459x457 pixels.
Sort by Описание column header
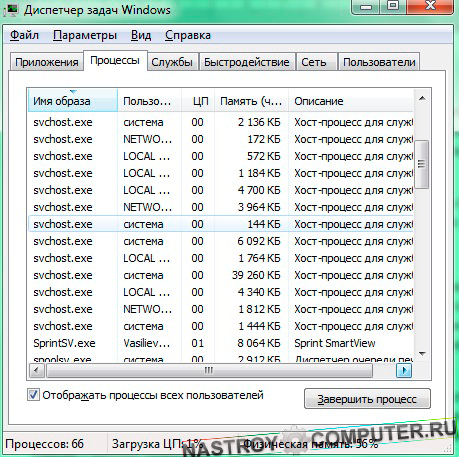point(351,101)
